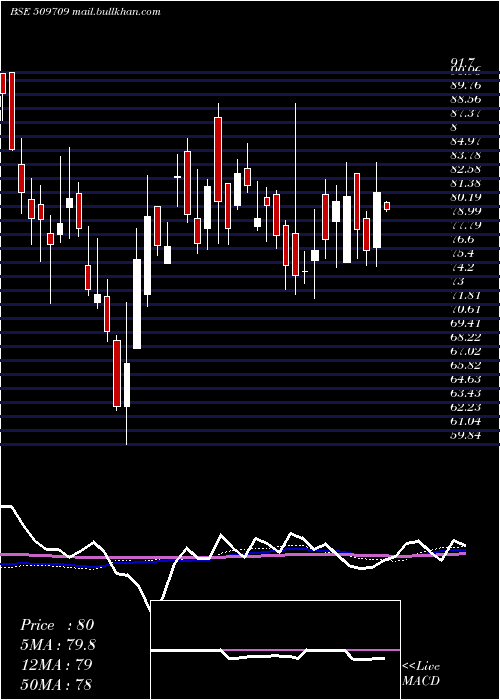Viewport: 500px width, 700px height.
Task: Click the 65.82 price axis label
Action: click(x=466, y=365)
